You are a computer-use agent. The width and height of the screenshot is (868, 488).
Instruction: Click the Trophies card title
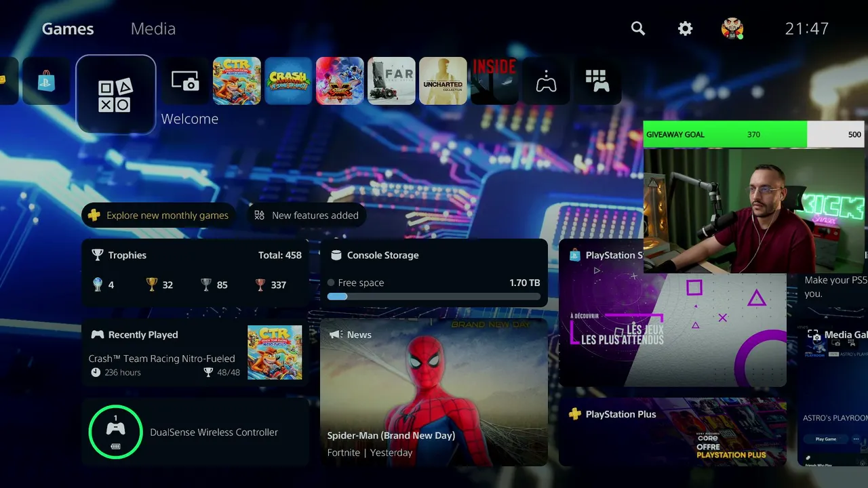(127, 256)
